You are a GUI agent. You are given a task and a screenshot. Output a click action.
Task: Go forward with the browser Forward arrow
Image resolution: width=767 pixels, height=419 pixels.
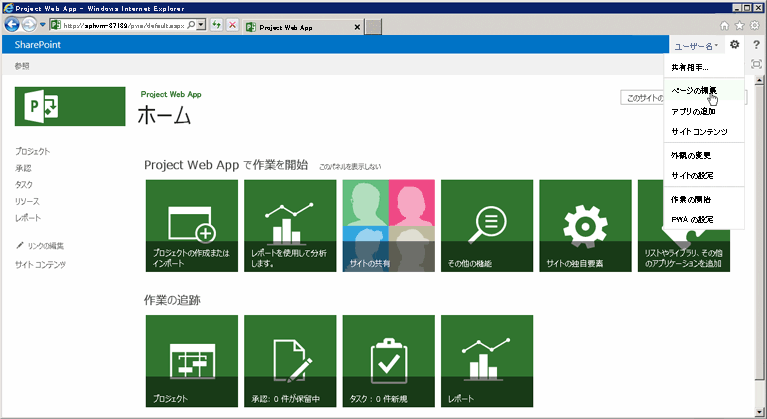point(29,24)
